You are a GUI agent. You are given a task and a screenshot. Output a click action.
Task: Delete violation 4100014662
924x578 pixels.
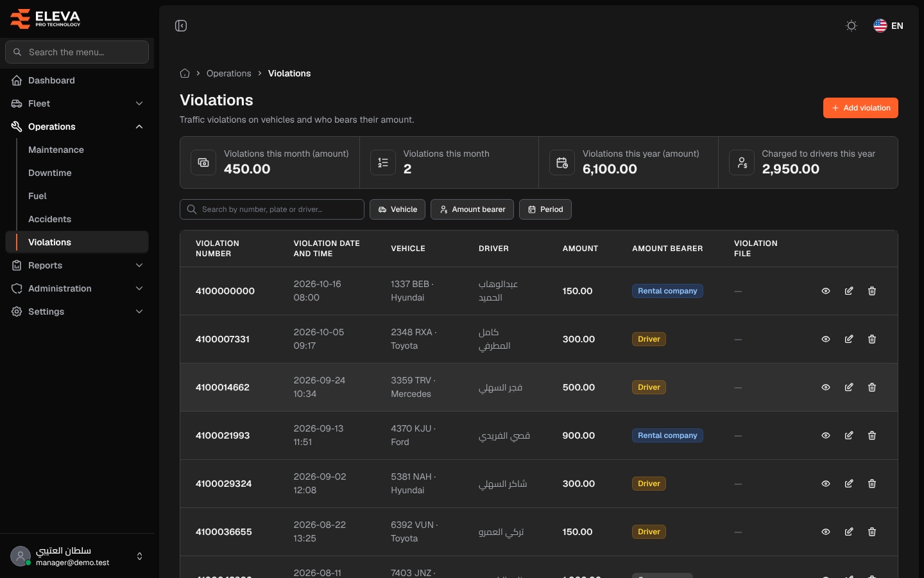click(872, 387)
